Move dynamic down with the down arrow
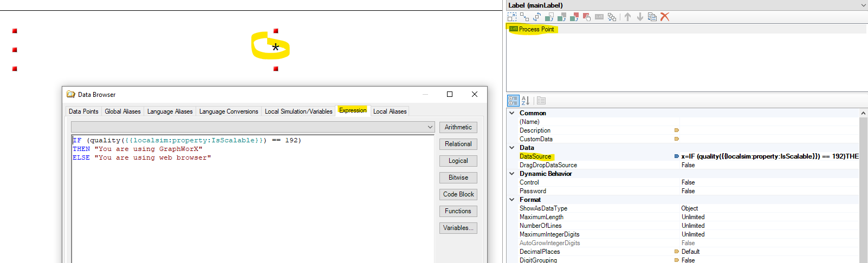 (640, 17)
